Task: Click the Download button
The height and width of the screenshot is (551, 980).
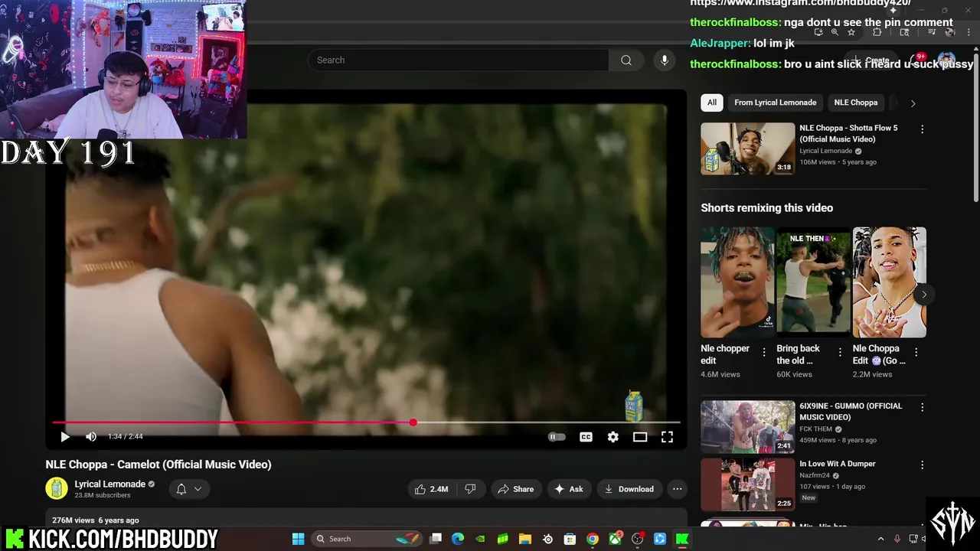Action: [x=629, y=489]
